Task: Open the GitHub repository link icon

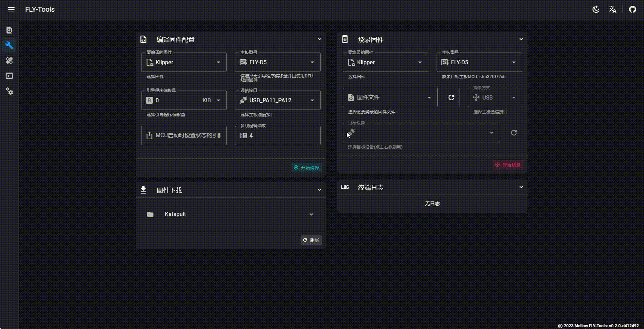Action: tap(632, 9)
